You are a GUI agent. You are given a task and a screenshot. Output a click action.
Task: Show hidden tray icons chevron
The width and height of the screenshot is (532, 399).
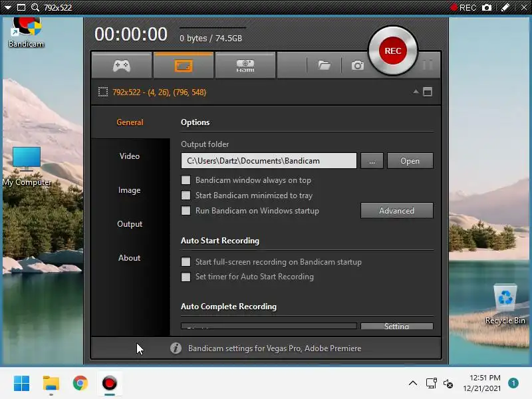pyautogui.click(x=413, y=384)
